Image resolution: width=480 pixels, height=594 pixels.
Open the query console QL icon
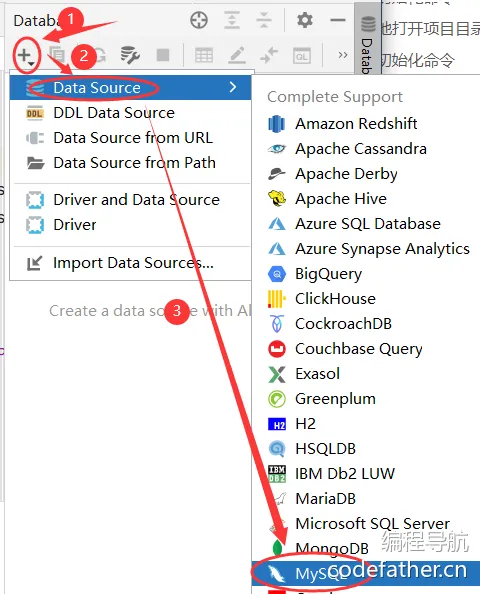click(x=302, y=56)
